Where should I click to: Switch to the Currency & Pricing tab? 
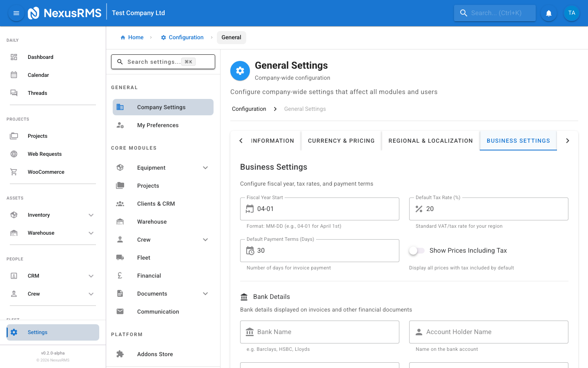tap(341, 140)
